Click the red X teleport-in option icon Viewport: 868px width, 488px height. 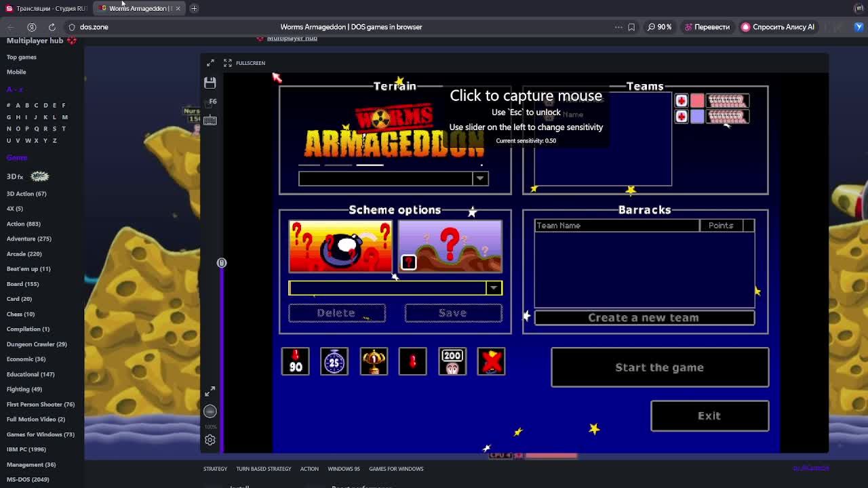[x=491, y=361]
